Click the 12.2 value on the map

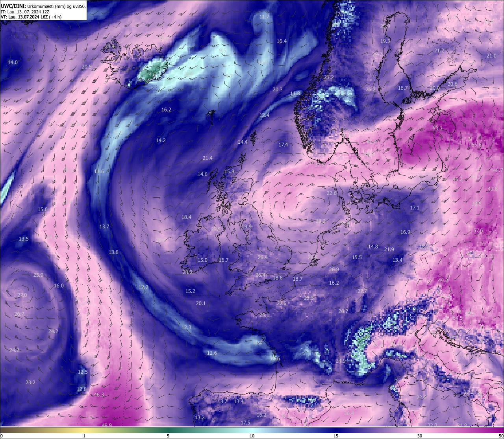[143, 287]
